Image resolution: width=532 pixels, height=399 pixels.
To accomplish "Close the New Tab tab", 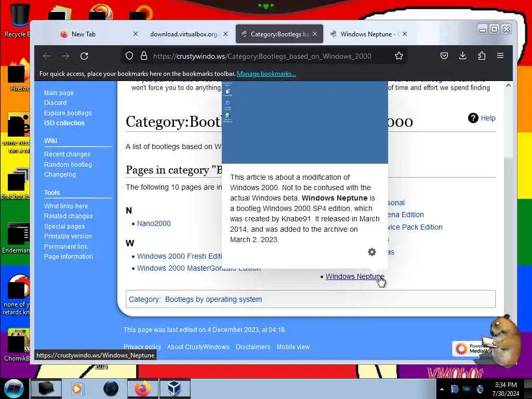I will point(136,34).
